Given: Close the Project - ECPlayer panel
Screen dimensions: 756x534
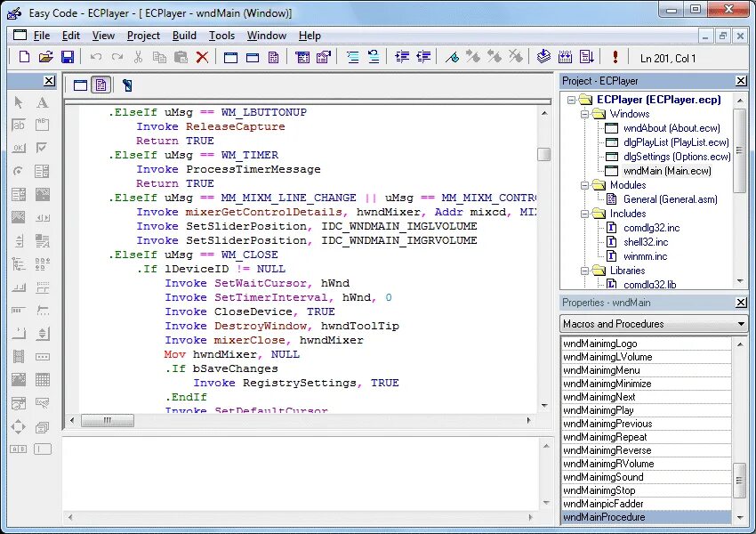Looking at the screenshot, I should 741,81.
